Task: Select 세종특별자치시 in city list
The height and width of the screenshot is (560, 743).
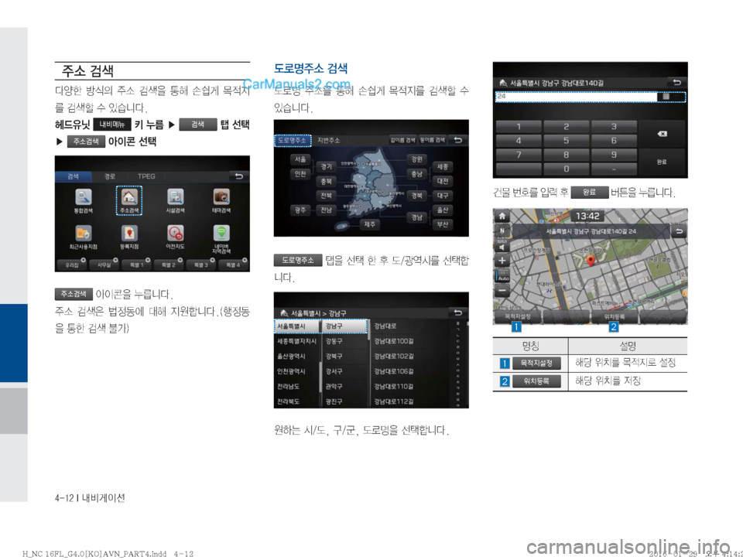Action: [297, 341]
